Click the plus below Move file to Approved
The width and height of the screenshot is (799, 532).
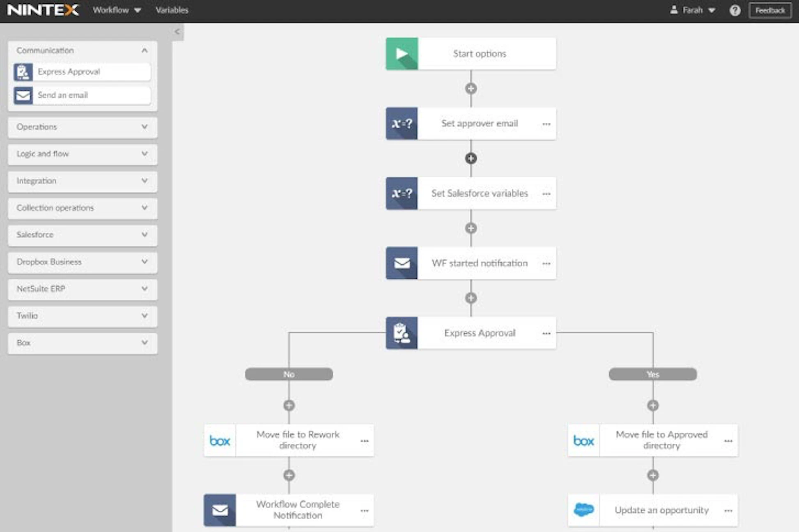tap(653, 475)
